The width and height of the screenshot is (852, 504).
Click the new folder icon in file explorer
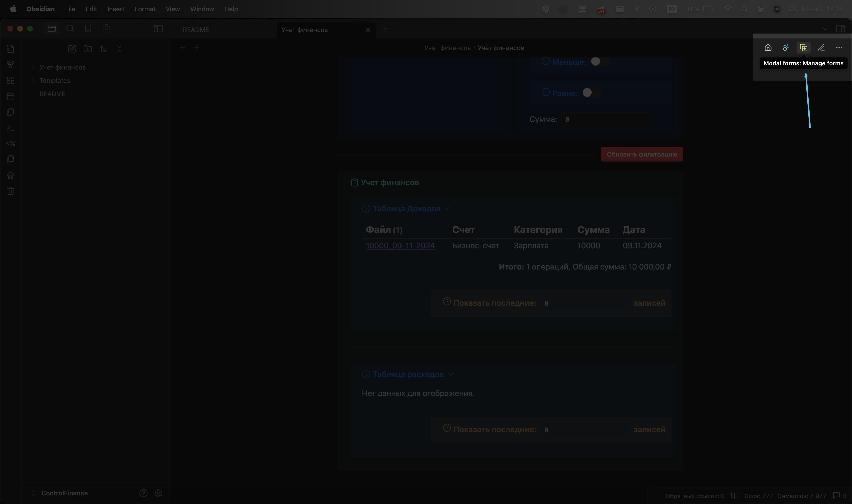point(88,49)
